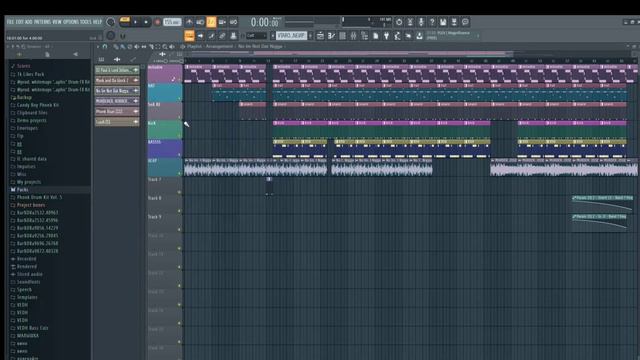Select the playlist paint brush tool
The image size is (640, 360).
(123, 47)
